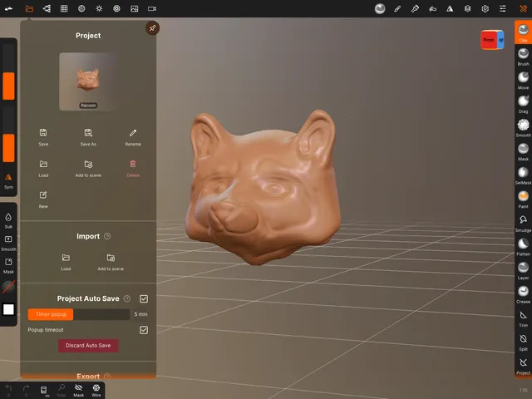Click the Discard Auto Save button
Screen dimensions: 532x399
point(88,346)
